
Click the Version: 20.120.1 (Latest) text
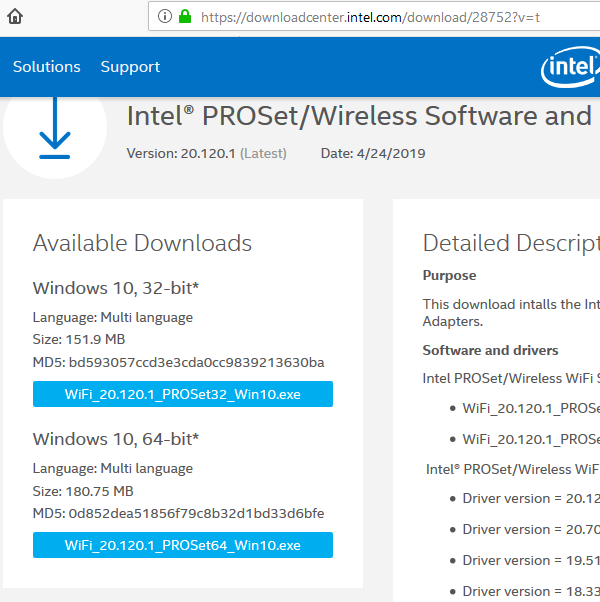(207, 154)
